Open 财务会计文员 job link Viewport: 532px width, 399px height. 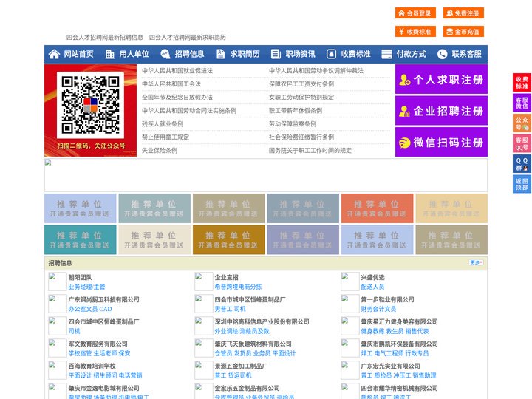[x=378, y=309]
